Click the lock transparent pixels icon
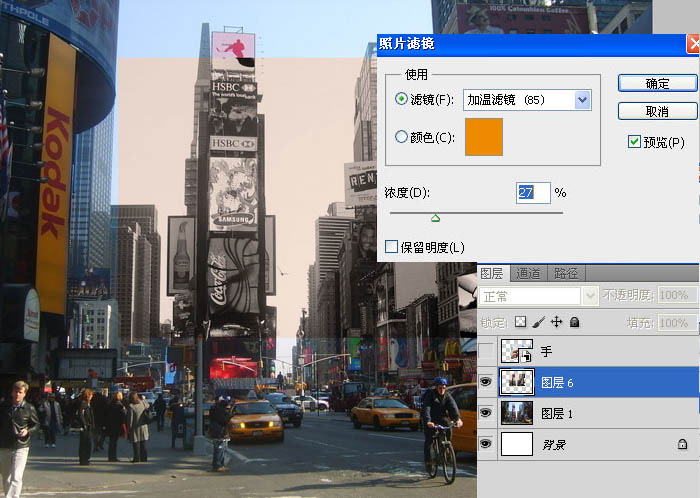The height and width of the screenshot is (498, 700). pyautogui.click(x=520, y=323)
